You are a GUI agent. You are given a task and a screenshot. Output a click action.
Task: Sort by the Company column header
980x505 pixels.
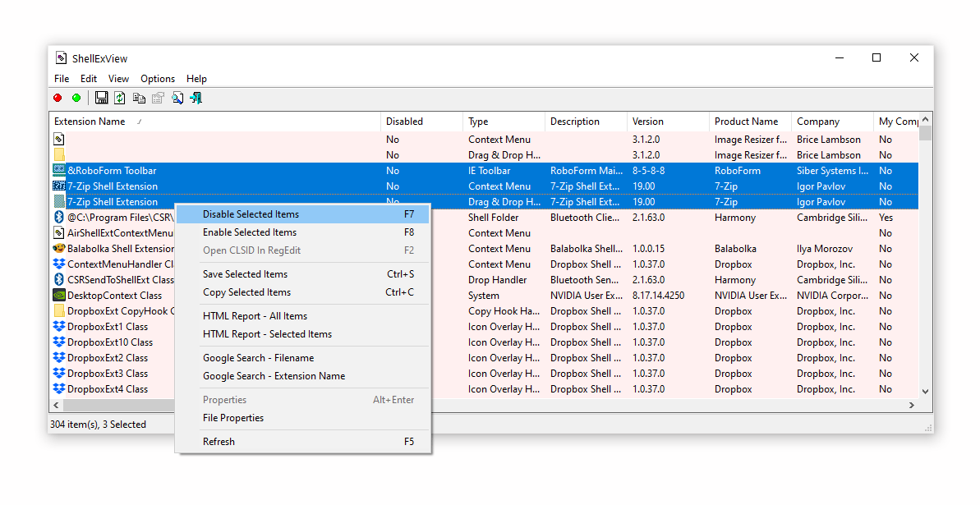[x=832, y=122]
